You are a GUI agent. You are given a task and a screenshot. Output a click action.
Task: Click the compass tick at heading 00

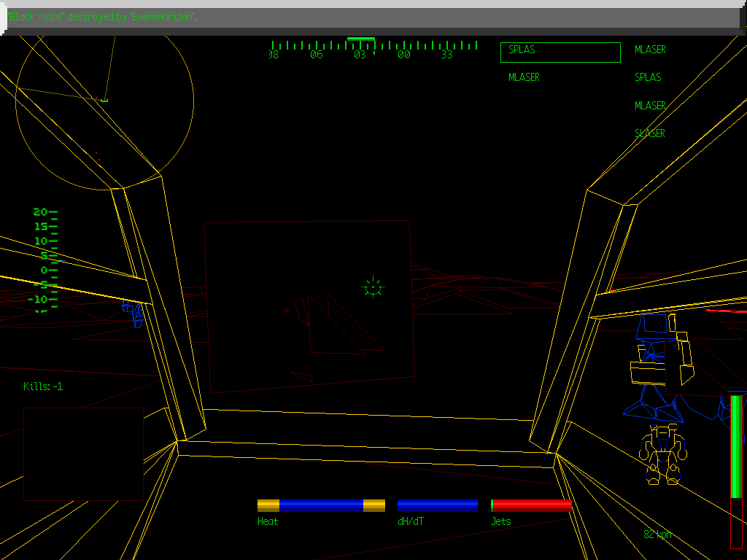tap(403, 45)
